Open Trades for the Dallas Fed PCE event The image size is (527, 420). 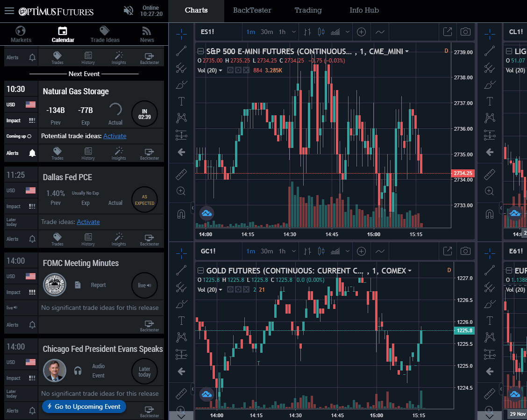click(57, 239)
